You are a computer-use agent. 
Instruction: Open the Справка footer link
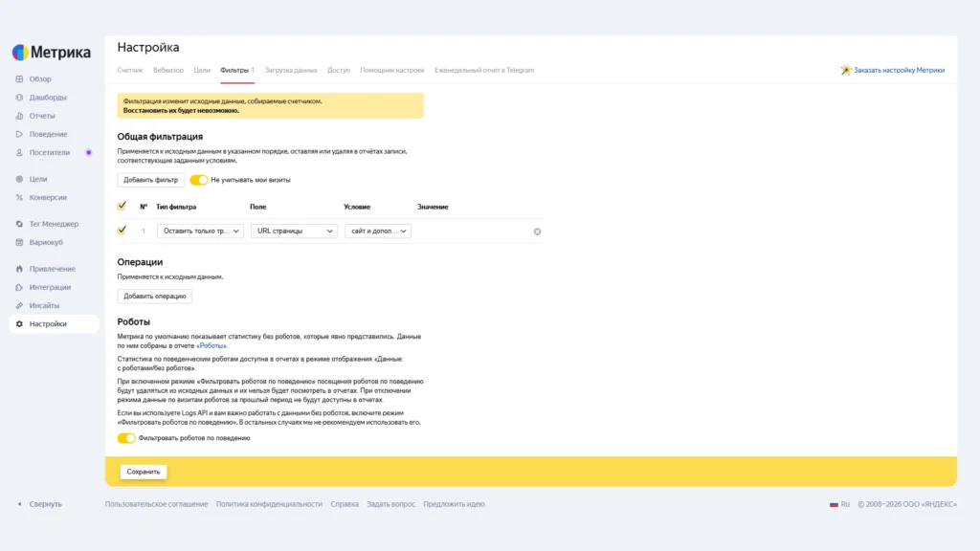click(345, 504)
